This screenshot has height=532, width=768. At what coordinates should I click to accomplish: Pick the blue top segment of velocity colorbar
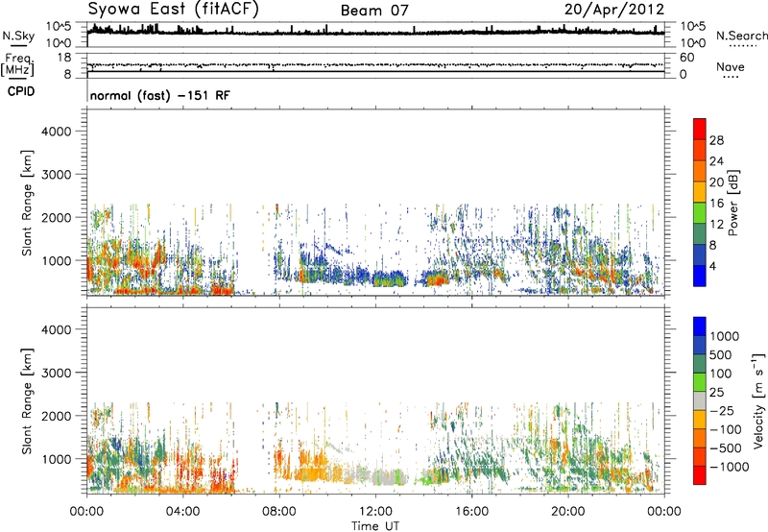pos(700,326)
